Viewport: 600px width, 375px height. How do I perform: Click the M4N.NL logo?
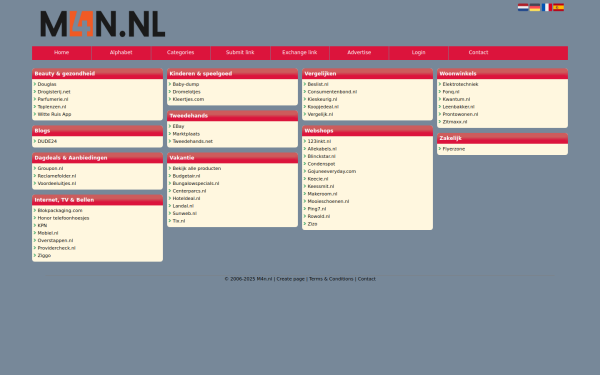tap(103, 24)
